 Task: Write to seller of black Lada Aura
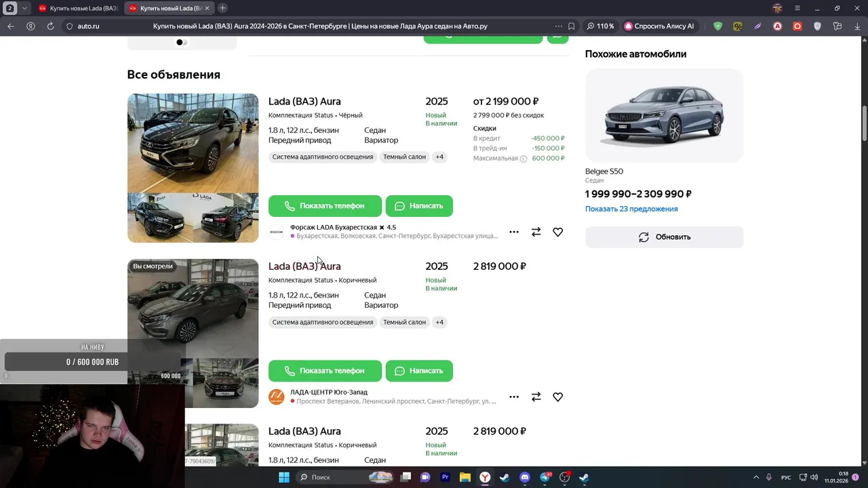pyautogui.click(x=419, y=206)
